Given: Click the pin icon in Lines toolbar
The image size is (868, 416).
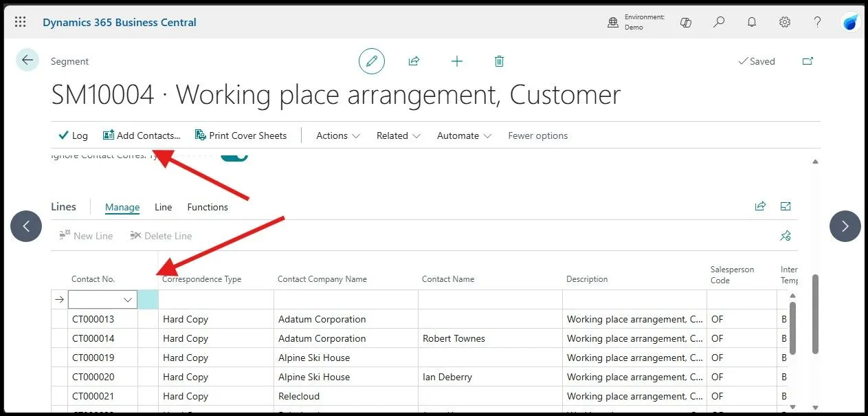Looking at the screenshot, I should click(786, 236).
